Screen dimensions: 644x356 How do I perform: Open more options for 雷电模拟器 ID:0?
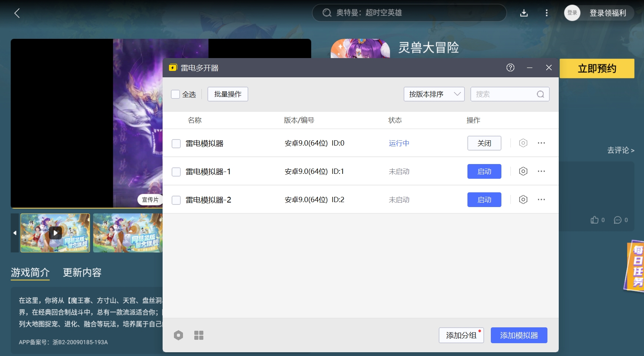541,143
